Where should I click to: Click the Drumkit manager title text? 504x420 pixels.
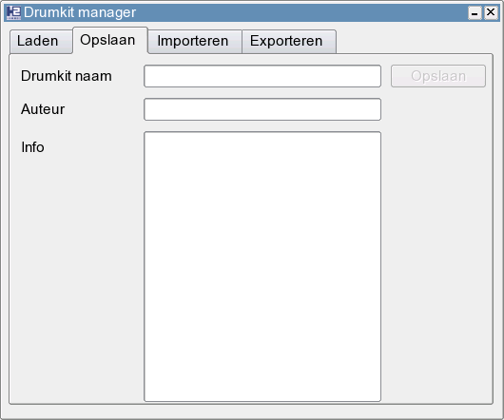(80, 13)
